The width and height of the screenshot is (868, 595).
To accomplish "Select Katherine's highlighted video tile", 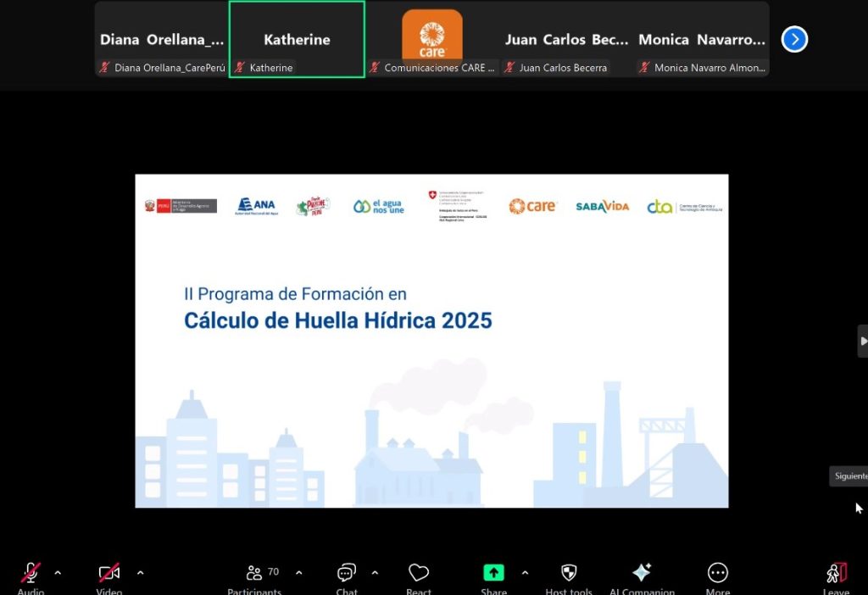I will tap(297, 39).
